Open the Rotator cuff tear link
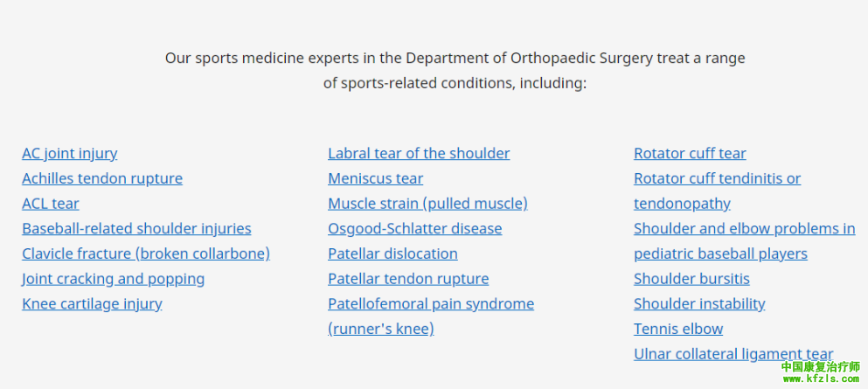 pyautogui.click(x=690, y=153)
